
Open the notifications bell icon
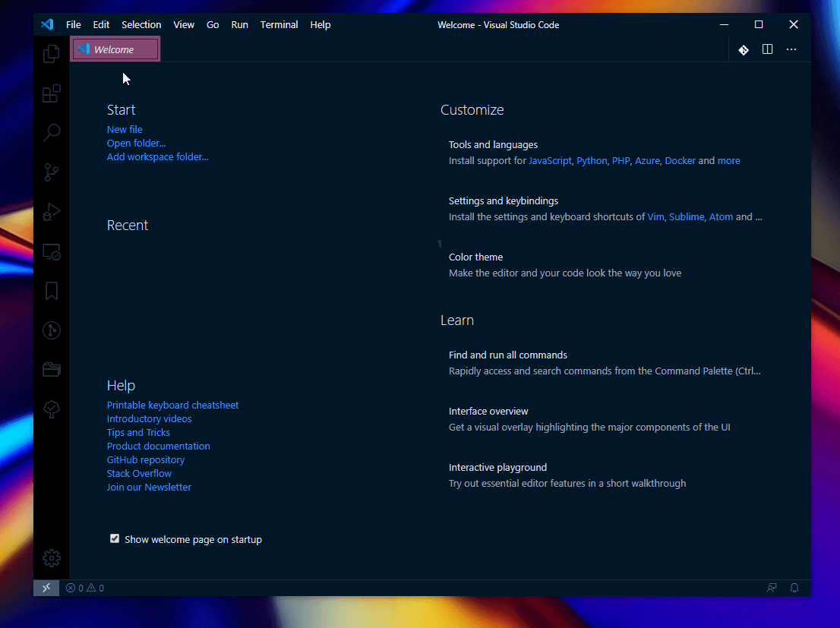(794, 588)
